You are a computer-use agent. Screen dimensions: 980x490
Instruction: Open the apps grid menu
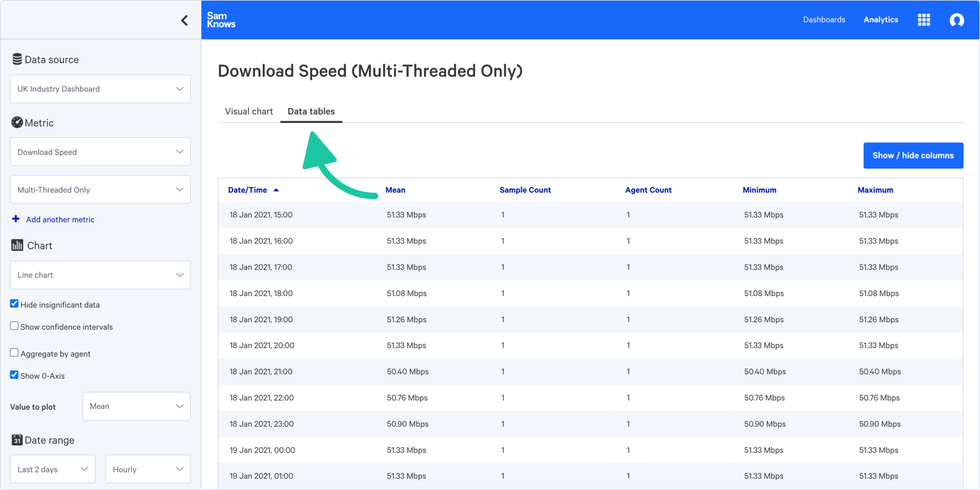(x=924, y=20)
